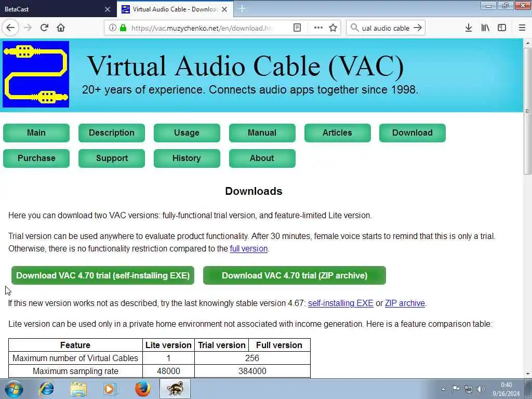Open the network tray icon
Screen dimensions: 532x399
coord(469,389)
